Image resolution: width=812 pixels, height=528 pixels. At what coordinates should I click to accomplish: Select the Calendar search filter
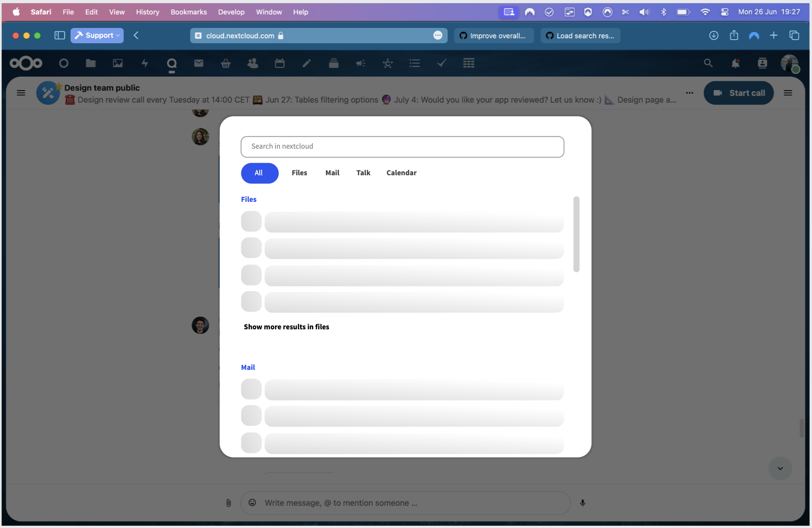(x=401, y=173)
